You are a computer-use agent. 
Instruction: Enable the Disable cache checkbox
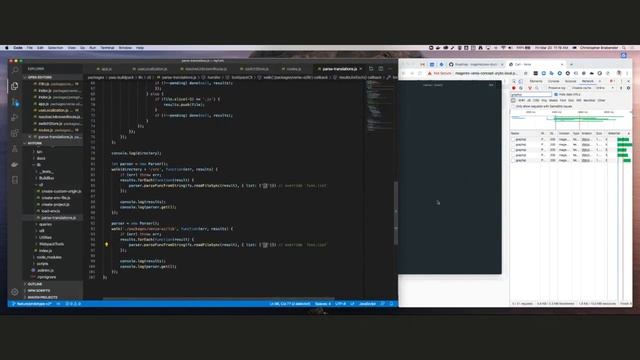tap(569, 88)
